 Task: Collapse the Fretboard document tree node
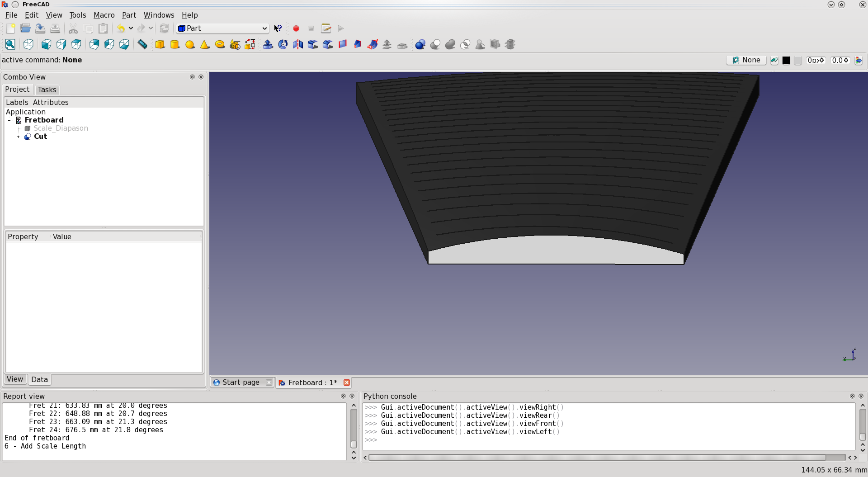point(9,120)
